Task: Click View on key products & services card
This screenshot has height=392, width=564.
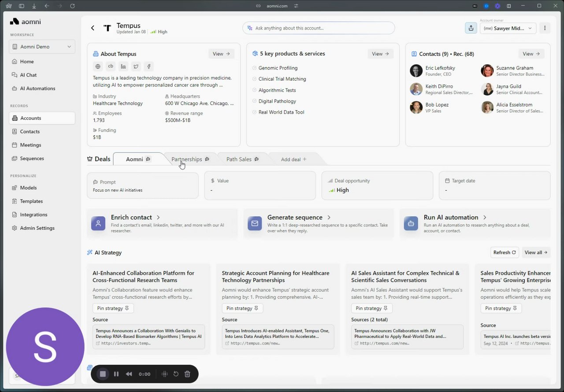Action: 381,54
